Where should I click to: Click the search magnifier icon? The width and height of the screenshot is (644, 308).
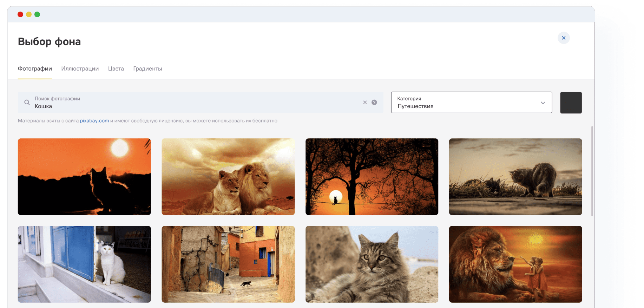pyautogui.click(x=27, y=103)
